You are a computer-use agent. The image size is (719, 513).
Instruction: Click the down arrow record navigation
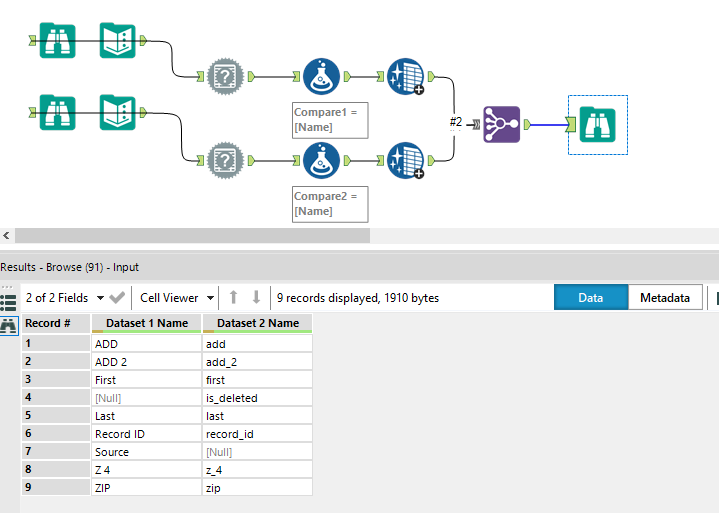256,298
